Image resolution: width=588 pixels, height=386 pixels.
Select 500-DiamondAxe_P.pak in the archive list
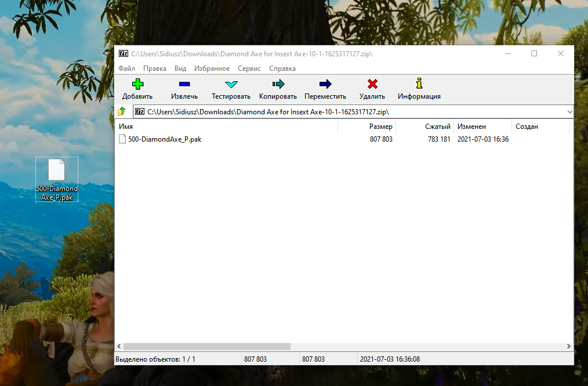165,139
